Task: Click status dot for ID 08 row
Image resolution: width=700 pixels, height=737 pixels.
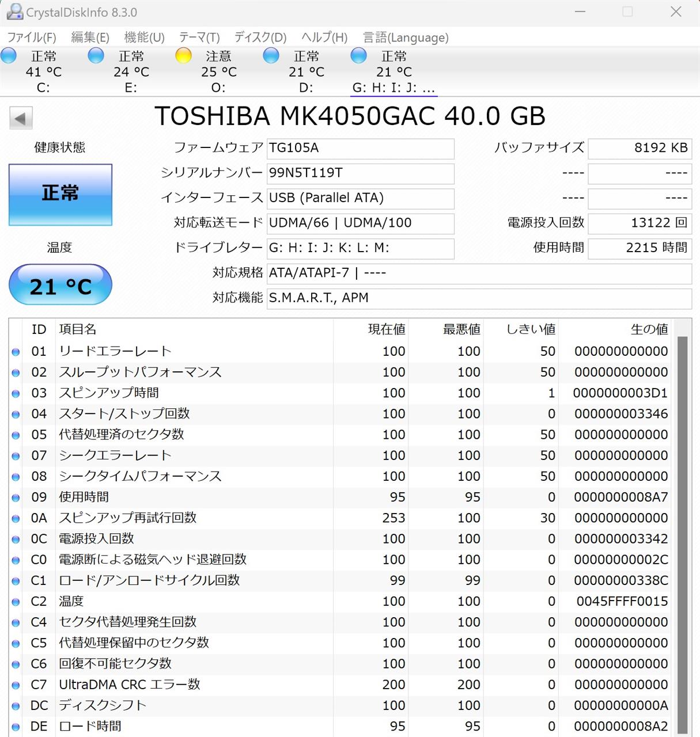Action: 16,477
